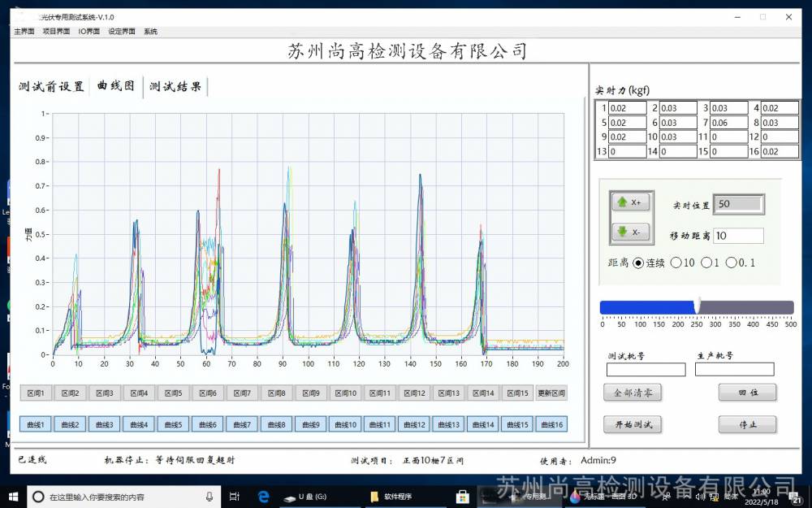The image size is (812, 508).
Task: Click the 区间15 button
Action: pos(517,393)
